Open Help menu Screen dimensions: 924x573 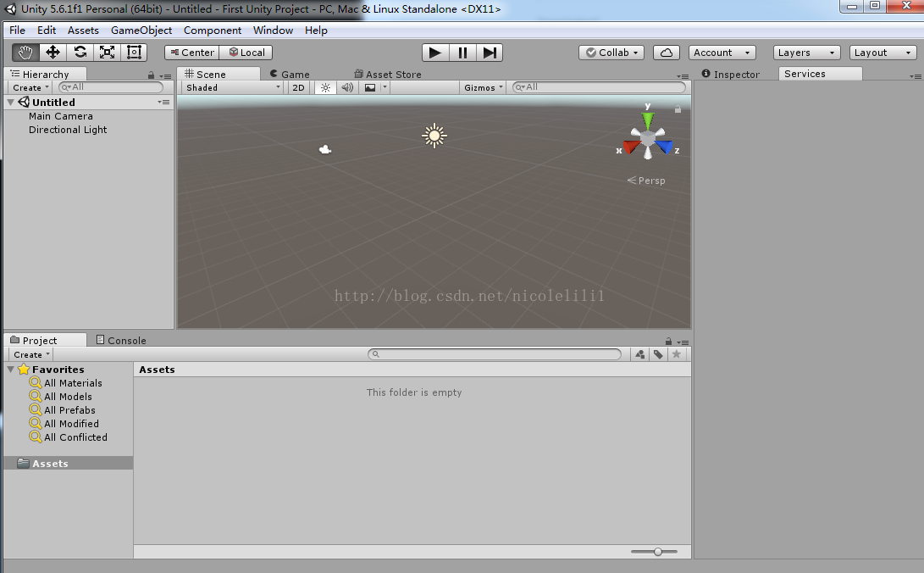point(316,30)
